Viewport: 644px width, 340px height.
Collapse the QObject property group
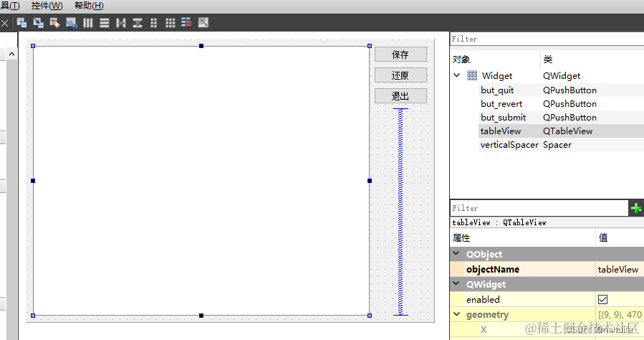pos(456,254)
